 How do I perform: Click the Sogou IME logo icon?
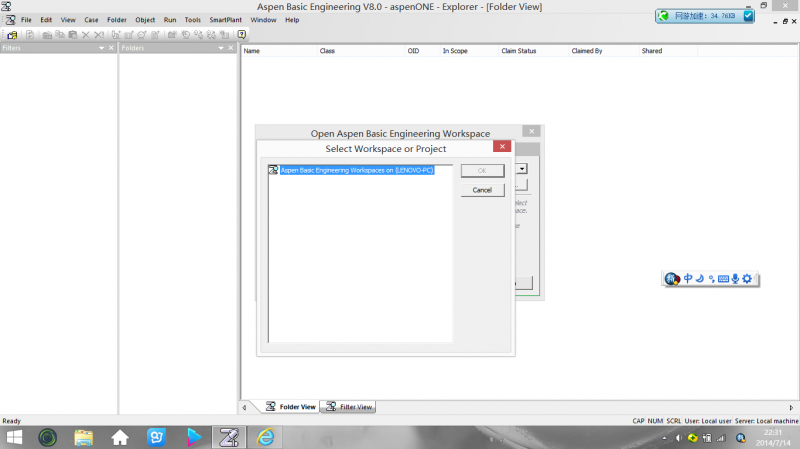pyautogui.click(x=672, y=279)
